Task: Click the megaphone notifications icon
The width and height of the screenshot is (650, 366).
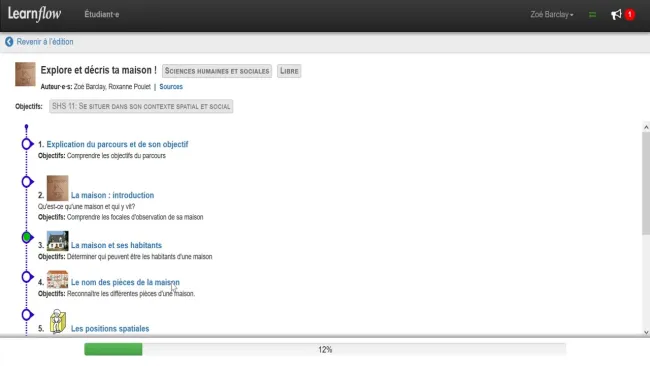Action: (x=616, y=15)
